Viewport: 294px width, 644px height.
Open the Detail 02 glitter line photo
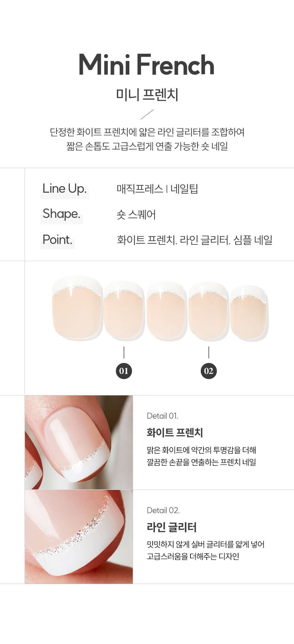(79, 537)
